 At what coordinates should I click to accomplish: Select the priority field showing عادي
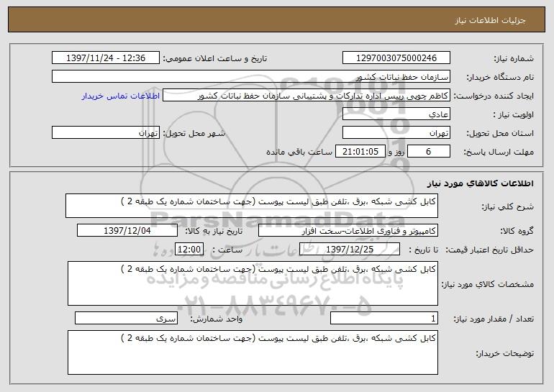(x=396, y=114)
